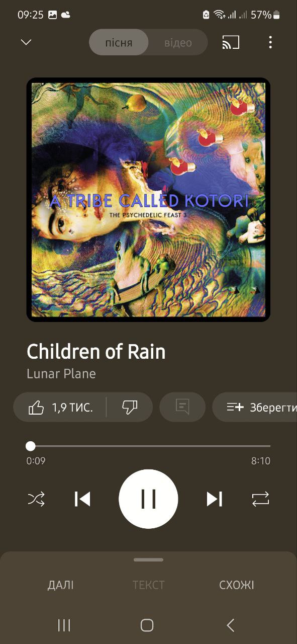The image size is (297, 644).
Task: Dislike the song with thumbs down
Action: pyautogui.click(x=130, y=407)
